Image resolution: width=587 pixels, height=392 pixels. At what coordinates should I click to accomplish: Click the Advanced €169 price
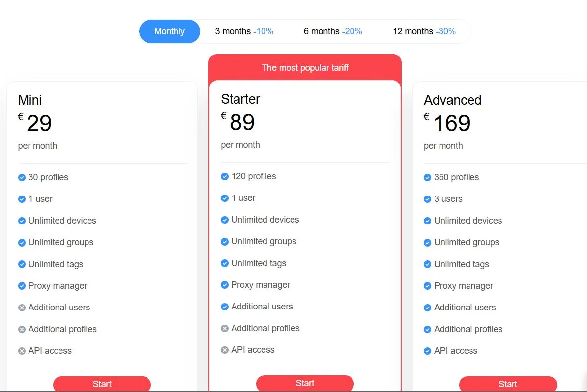[447, 123]
